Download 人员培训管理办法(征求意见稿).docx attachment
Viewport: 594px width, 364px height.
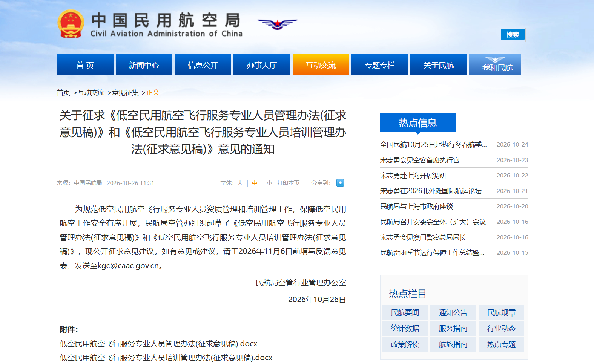[166, 358]
